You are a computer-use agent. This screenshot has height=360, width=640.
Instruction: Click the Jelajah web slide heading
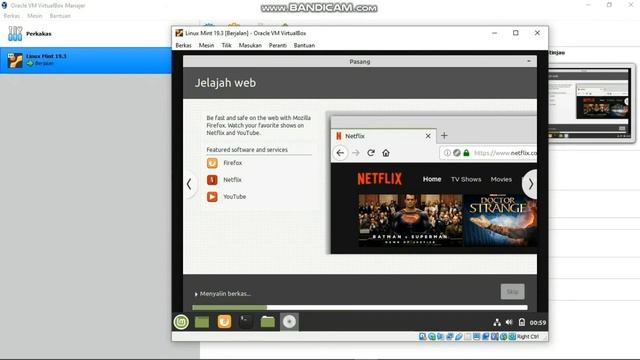click(x=225, y=83)
